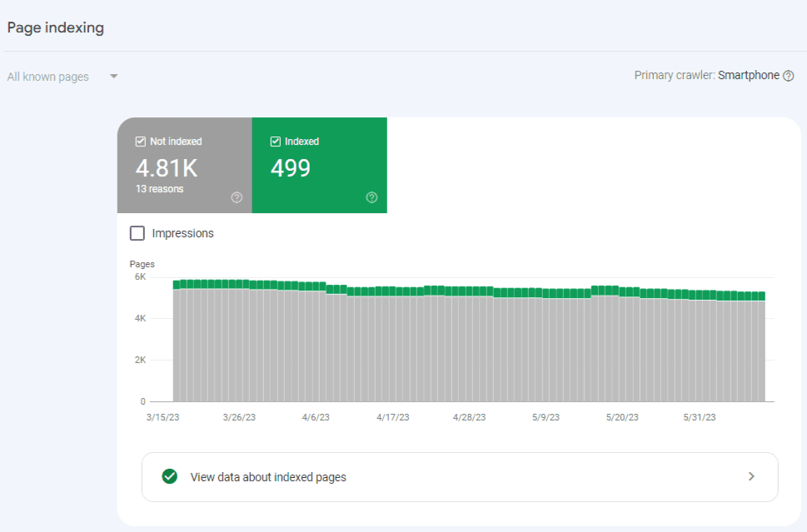Click the checkbox icon inside the Indexed header

(x=275, y=141)
